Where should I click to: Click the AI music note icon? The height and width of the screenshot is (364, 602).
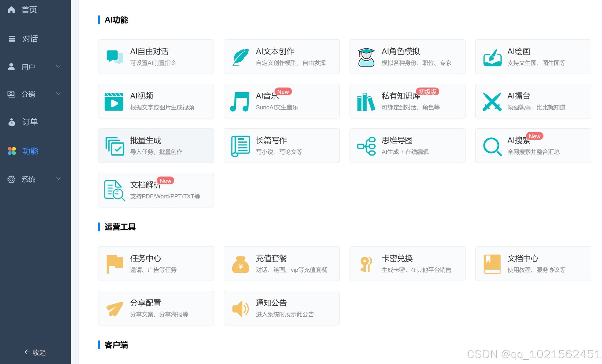coord(240,102)
